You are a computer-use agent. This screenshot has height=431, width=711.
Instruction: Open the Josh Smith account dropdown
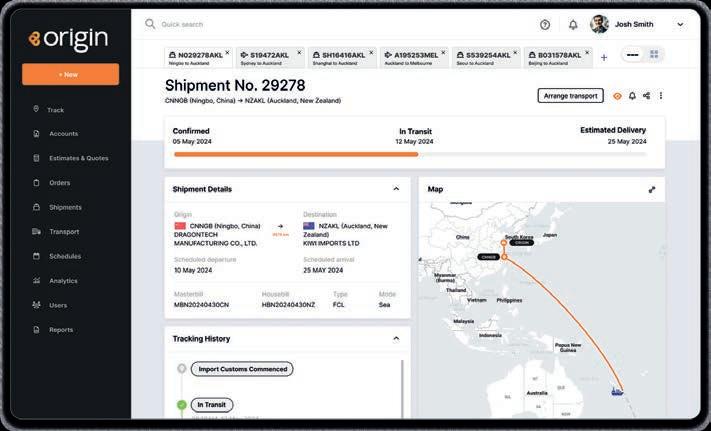(680, 24)
